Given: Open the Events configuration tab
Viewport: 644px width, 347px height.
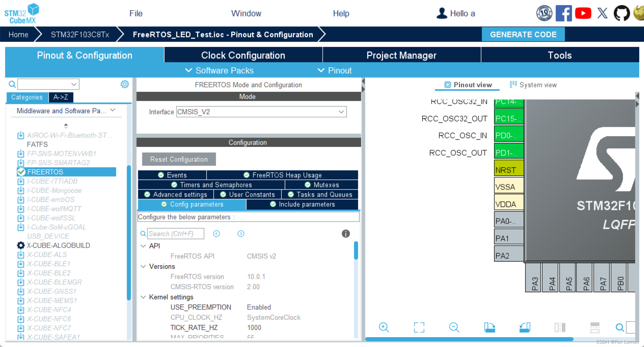Looking at the screenshot, I should pyautogui.click(x=172, y=175).
